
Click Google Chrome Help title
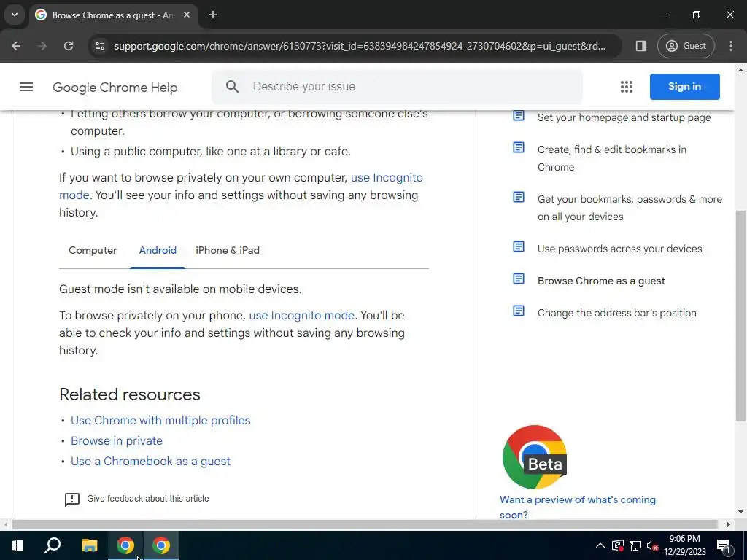(x=115, y=87)
